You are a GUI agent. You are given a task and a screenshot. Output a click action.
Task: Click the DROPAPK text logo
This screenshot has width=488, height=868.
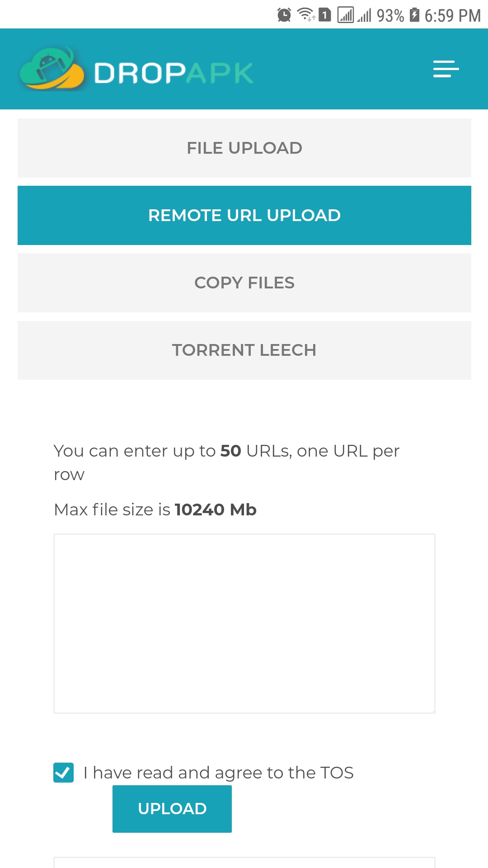(174, 73)
